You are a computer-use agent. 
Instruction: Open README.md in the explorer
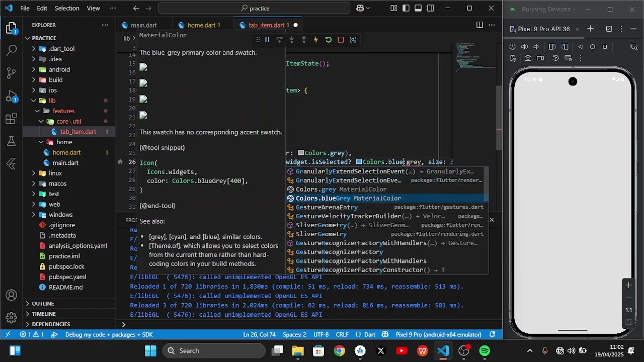tap(65, 288)
